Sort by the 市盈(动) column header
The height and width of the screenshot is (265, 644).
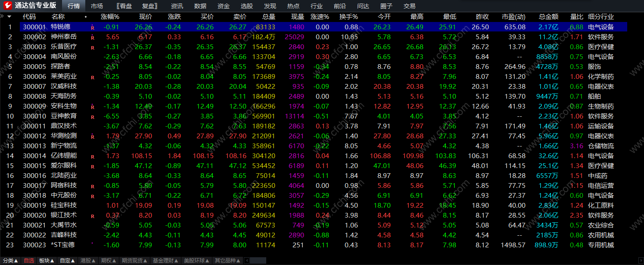[x=513, y=17]
